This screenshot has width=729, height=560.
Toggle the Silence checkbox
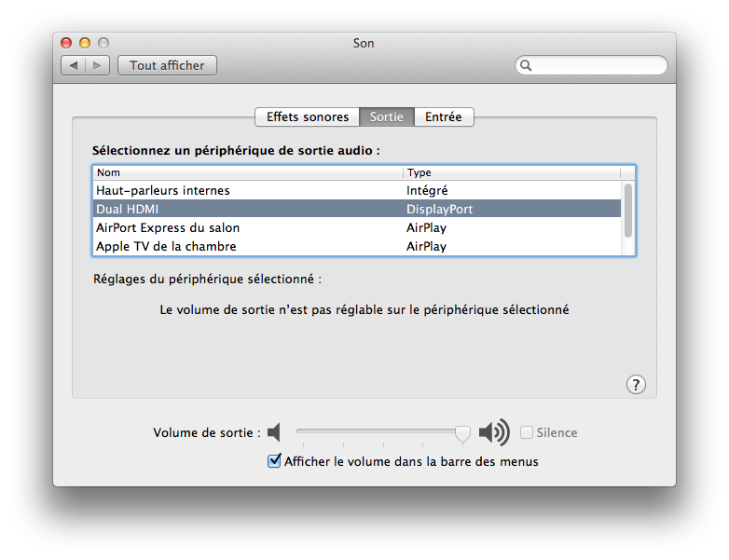click(527, 432)
